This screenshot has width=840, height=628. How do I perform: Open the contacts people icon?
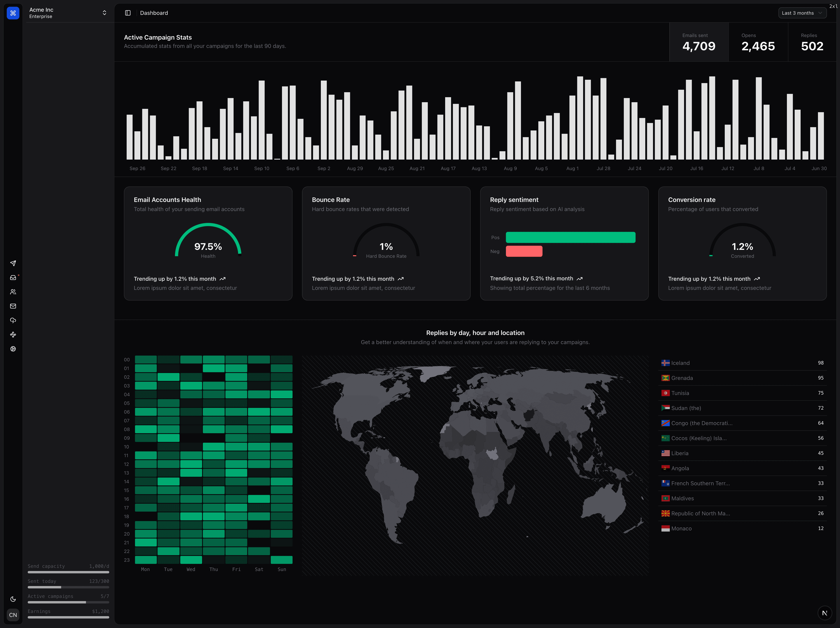tap(13, 292)
